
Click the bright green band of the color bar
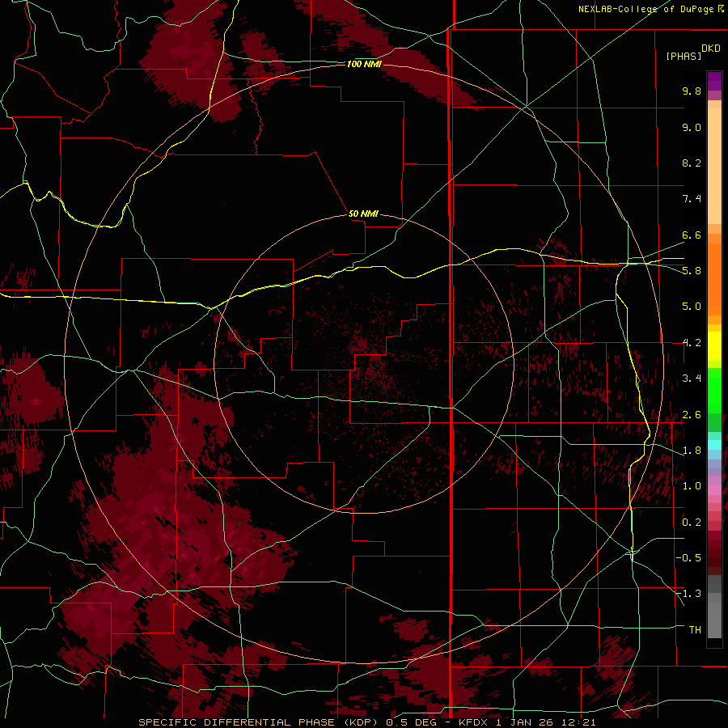[714, 390]
